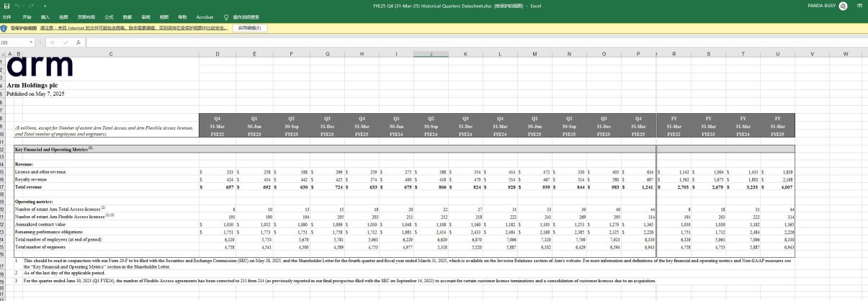
Task: Click the 'Royalty revenue' row label
Action: pyautogui.click(x=32, y=180)
